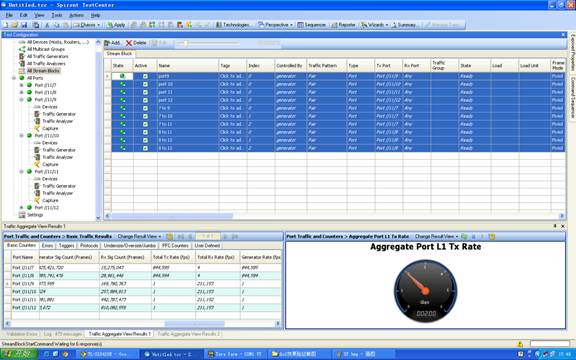The image size is (576, 360).
Task: Uncheck Active checkbox for port9 row
Action: [x=145, y=76]
